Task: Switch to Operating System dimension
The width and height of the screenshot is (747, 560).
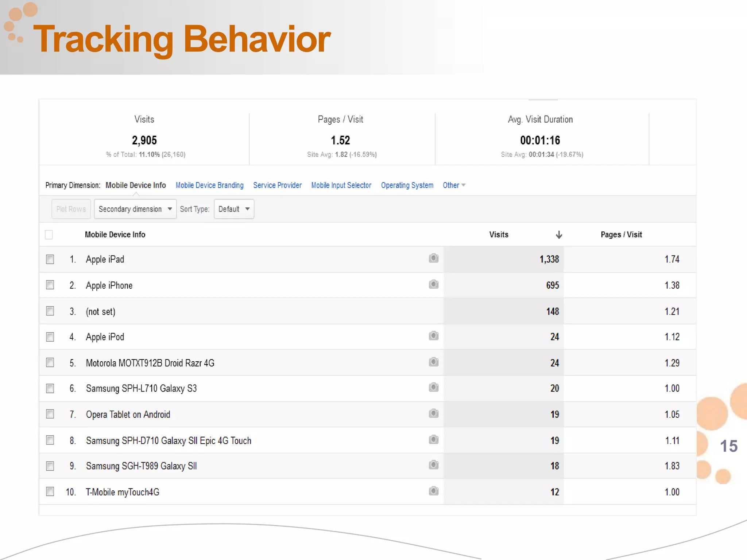Action: tap(407, 185)
